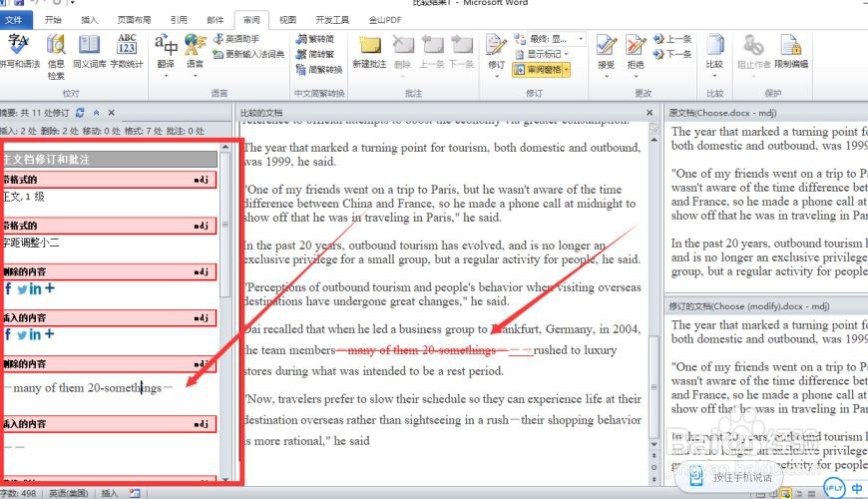Click 修订的文档(Choose (modify).docx) pane title
The height and width of the screenshot is (499, 868).
(x=749, y=306)
